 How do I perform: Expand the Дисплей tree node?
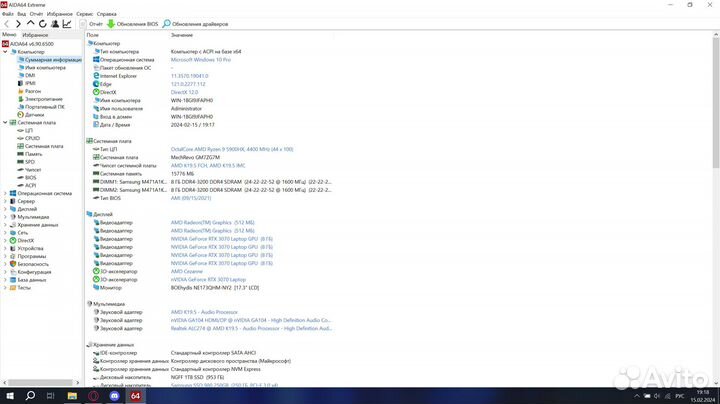5,209
